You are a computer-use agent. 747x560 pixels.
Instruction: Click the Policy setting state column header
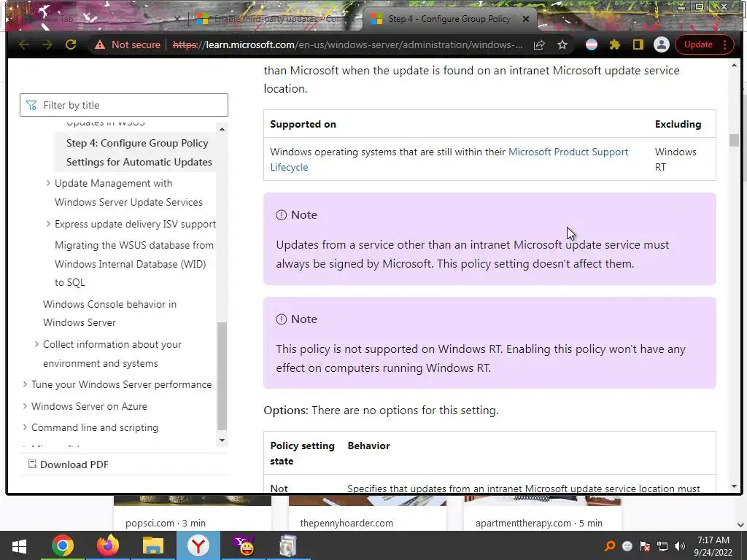302,454
